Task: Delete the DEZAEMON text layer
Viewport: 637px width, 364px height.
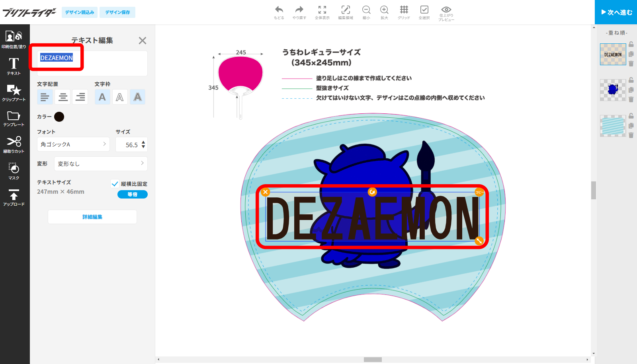Action: [631, 63]
